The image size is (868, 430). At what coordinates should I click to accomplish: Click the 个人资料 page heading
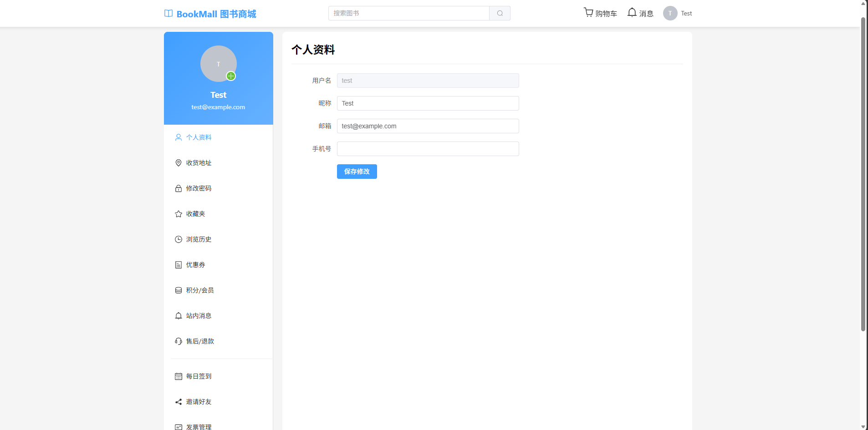(x=313, y=50)
